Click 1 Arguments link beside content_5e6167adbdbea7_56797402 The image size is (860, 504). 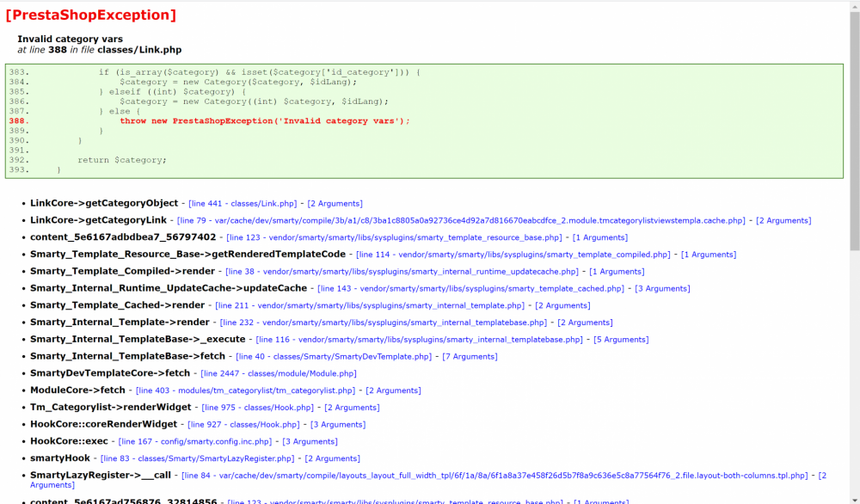[599, 237]
